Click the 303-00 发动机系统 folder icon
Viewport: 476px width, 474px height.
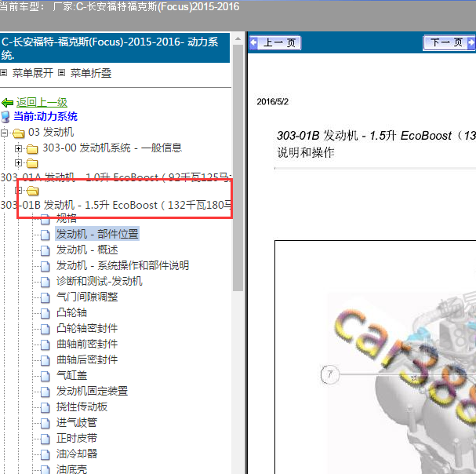(x=32, y=149)
